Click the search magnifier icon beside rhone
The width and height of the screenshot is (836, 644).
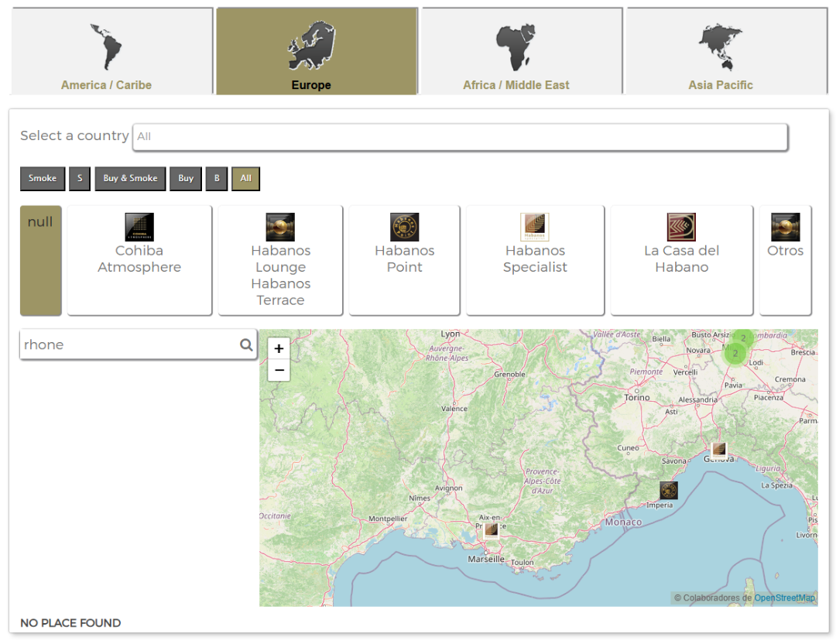point(246,345)
